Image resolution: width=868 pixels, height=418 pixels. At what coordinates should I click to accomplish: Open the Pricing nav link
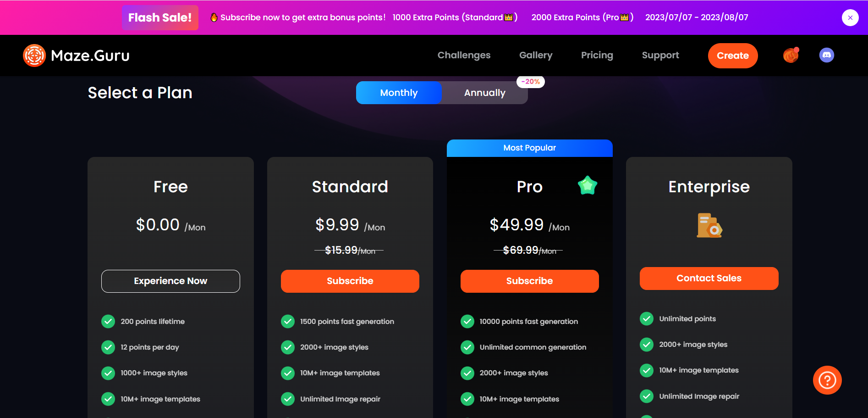coord(597,55)
